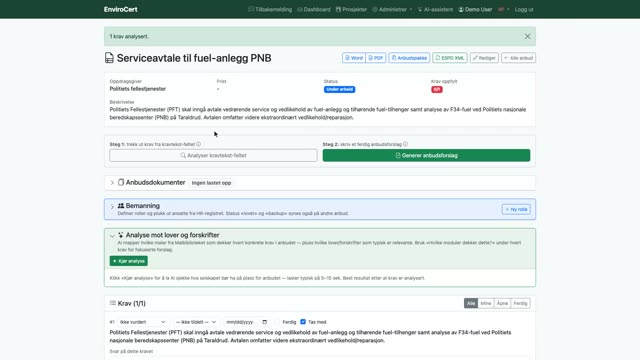Click the Bemanning people icon
The height and width of the screenshot is (360, 640).
tap(121, 206)
